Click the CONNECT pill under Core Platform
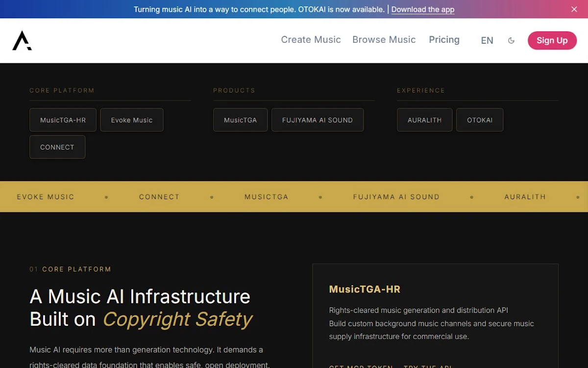The width and height of the screenshot is (588, 368). click(x=57, y=147)
